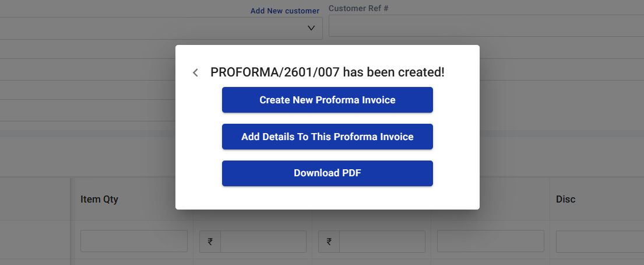The width and height of the screenshot is (644, 265).
Task: Open the Add New customer link
Action: pyautogui.click(x=285, y=11)
